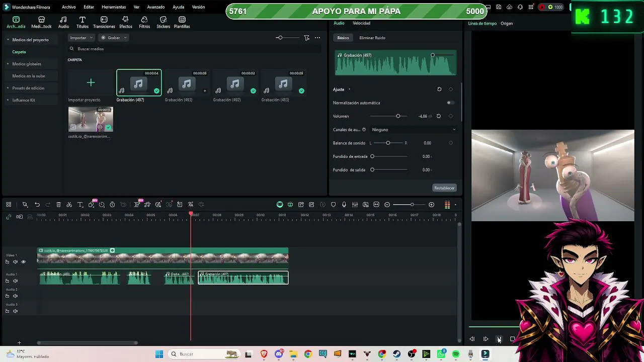This screenshot has width=644, height=362.
Task: Mute the Audio 2 track
Action: coord(15,296)
